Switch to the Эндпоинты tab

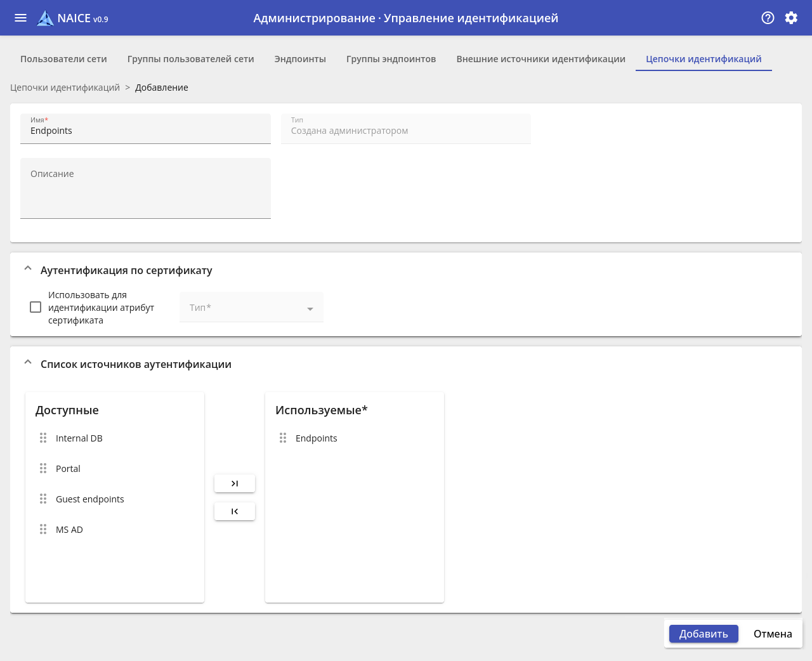[300, 59]
